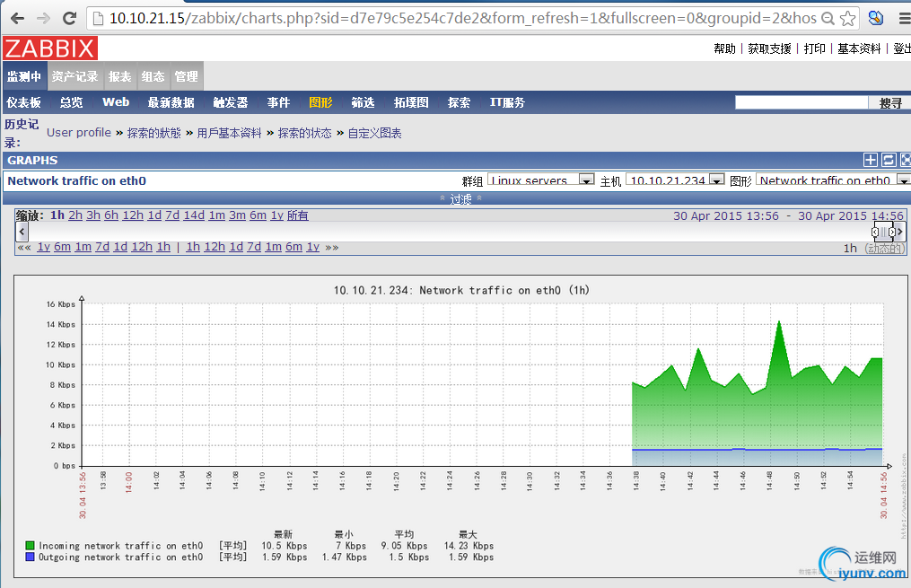The width and height of the screenshot is (911, 588).
Task: Click the '9.05 Kbps' average value
Action: (x=405, y=546)
